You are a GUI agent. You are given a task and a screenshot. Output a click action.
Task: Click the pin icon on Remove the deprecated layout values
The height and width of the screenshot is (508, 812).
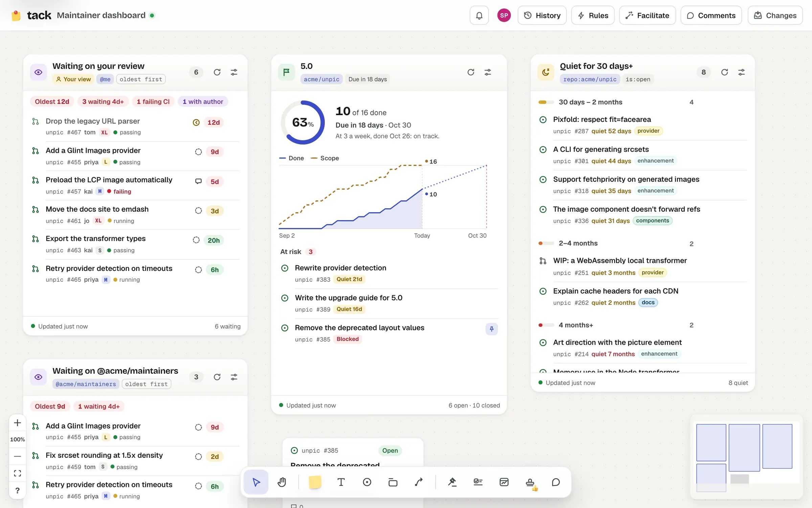(x=492, y=329)
